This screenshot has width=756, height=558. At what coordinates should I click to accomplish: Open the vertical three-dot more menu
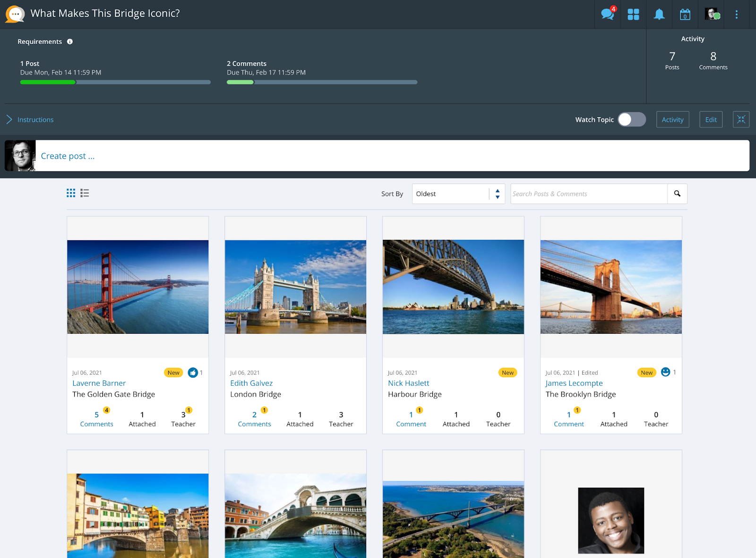click(736, 15)
